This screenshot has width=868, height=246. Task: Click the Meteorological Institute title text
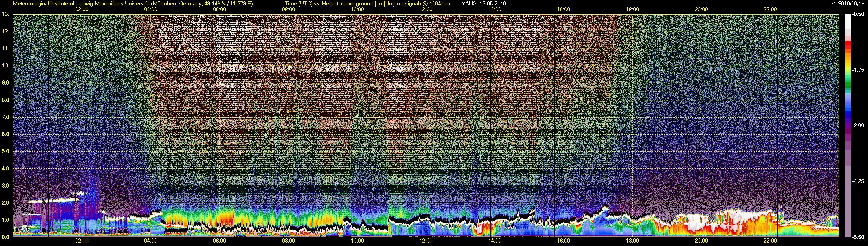(x=133, y=4)
